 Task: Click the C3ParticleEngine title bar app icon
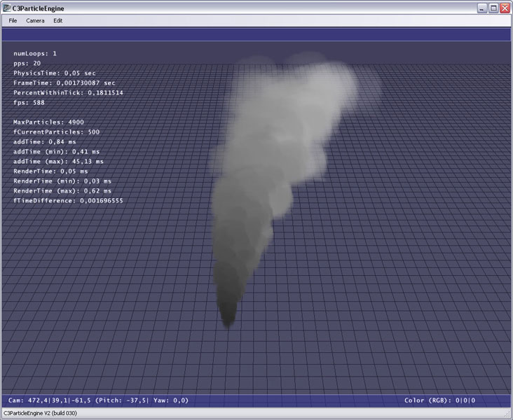[x=6, y=8]
